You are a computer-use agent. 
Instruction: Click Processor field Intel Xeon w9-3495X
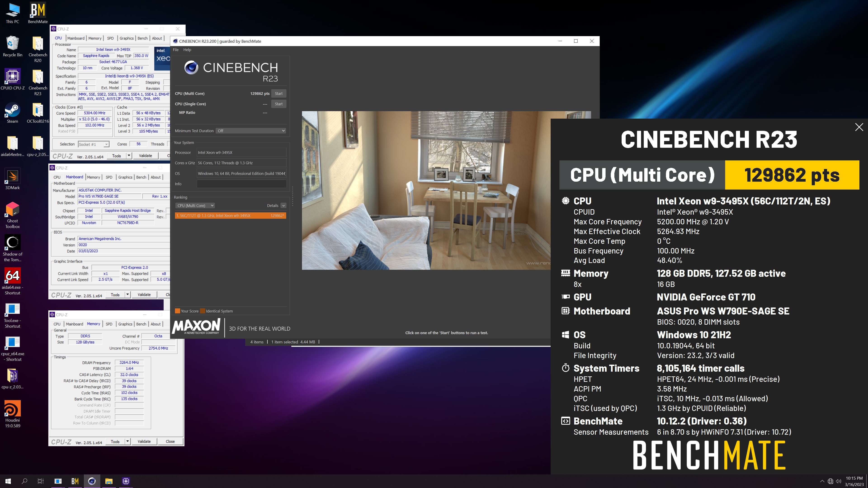coord(242,152)
